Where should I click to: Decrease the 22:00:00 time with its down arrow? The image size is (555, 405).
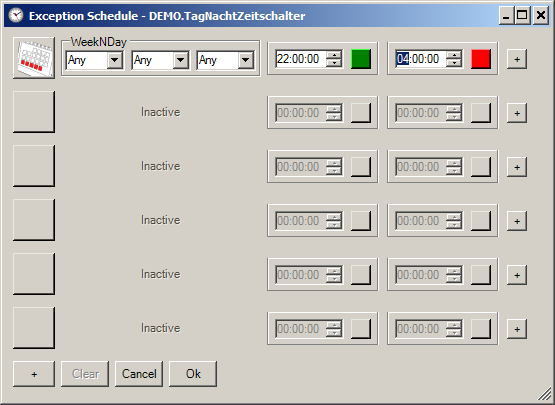tap(334, 63)
